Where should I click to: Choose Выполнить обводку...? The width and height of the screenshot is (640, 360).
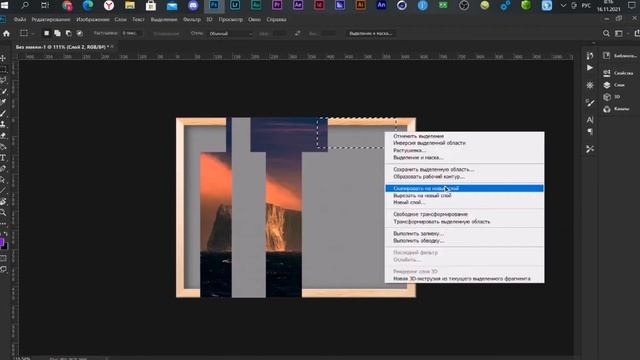coord(464,240)
